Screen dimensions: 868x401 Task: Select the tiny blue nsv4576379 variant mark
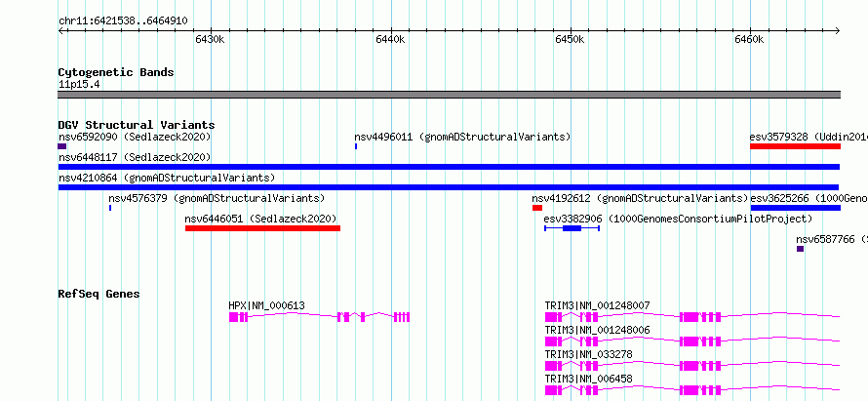[x=110, y=208]
